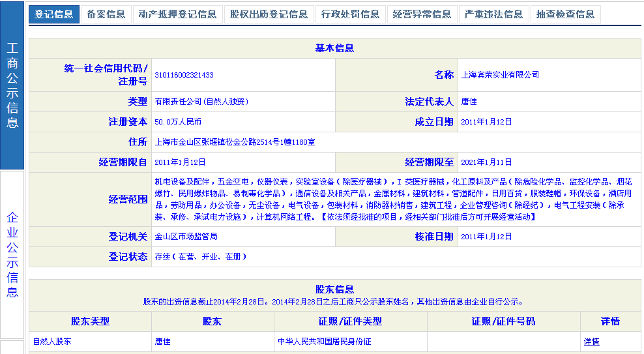Image resolution: width=644 pixels, height=354 pixels.
Task: Switch to the 动产抵押登记信息 tab
Action: [177, 14]
